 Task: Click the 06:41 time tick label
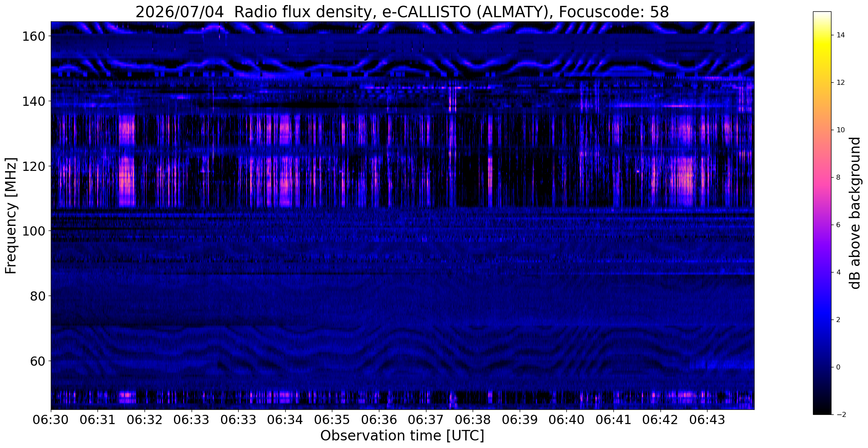click(613, 420)
